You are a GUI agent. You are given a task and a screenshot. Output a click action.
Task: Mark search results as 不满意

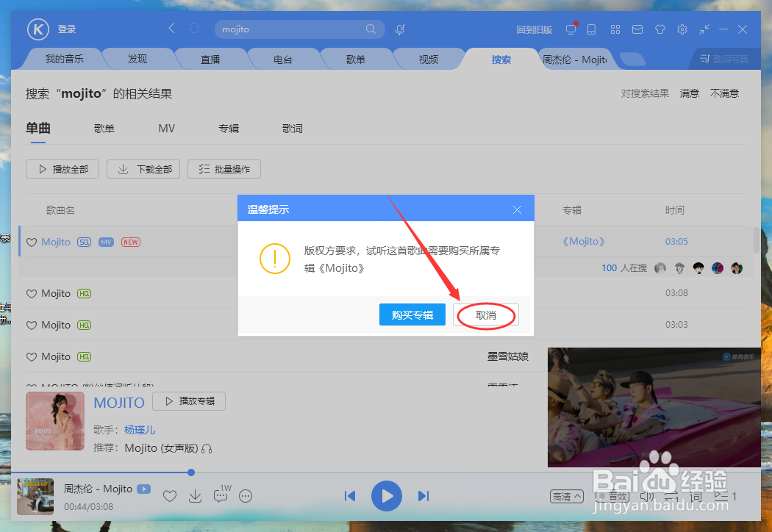724,93
